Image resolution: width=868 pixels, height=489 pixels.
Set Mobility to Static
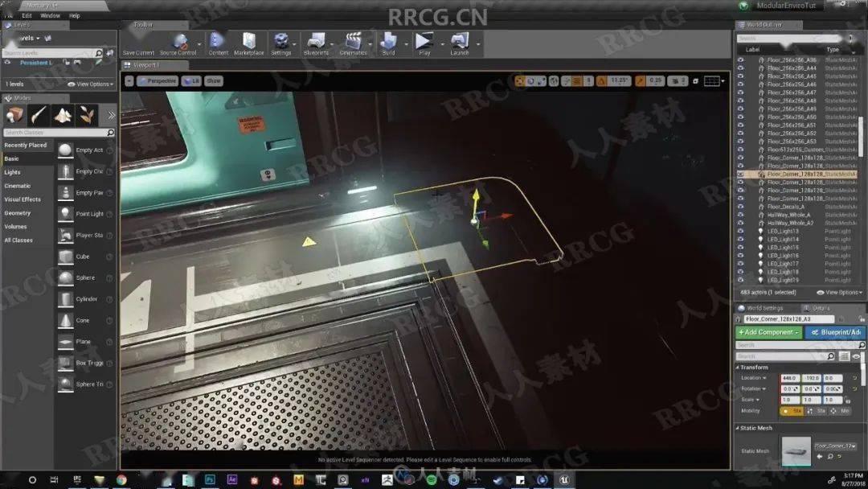(791, 411)
